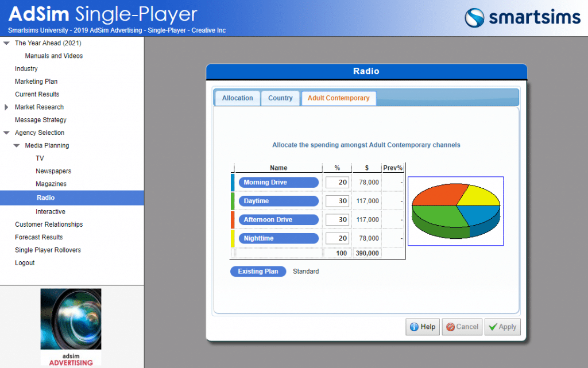This screenshot has height=368, width=588.
Task: Expand the Market Research section
Action: point(6,107)
